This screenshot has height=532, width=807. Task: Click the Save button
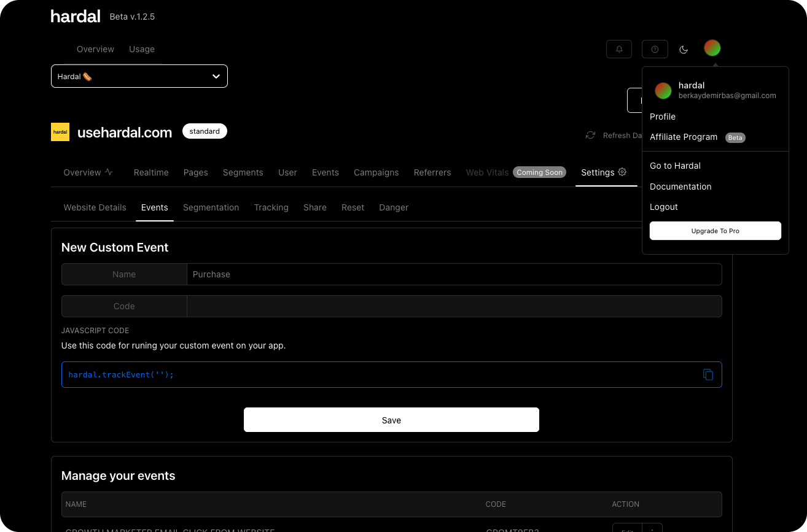[x=391, y=420]
